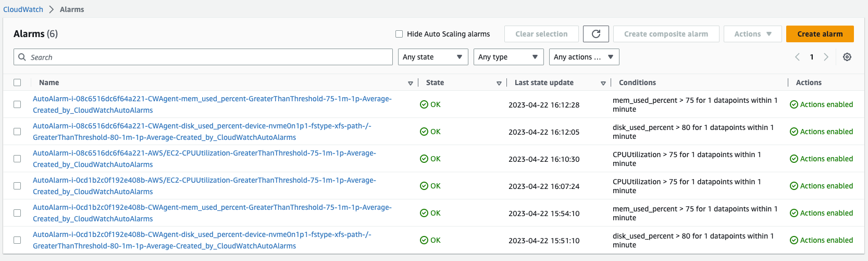Open the Any state filter dropdown
Screen dimensions: 868x261
432,57
